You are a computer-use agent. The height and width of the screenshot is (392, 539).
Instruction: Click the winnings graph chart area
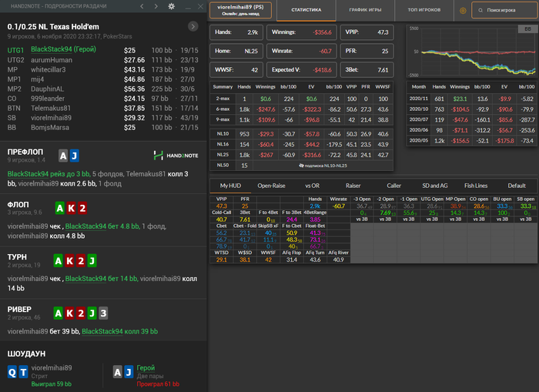(x=471, y=52)
